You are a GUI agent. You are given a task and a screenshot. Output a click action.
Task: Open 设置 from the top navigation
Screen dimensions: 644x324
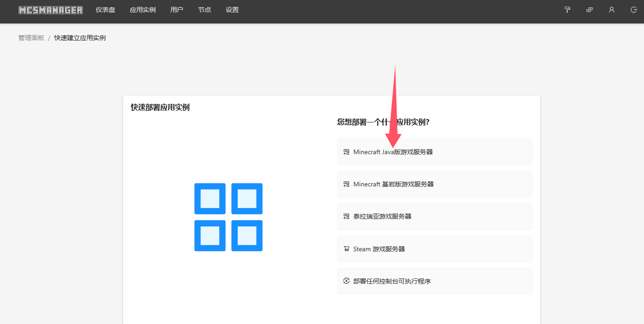232,10
